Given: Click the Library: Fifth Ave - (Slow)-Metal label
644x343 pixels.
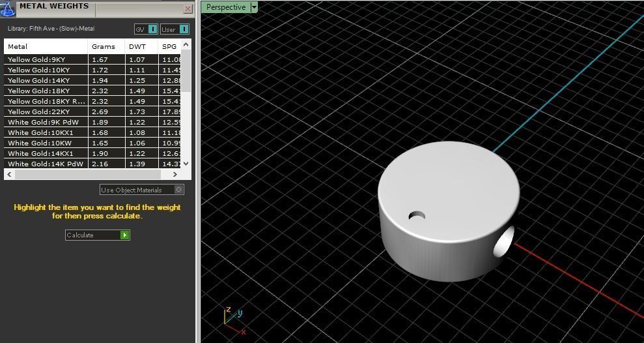Looking at the screenshot, I should coord(51,29).
